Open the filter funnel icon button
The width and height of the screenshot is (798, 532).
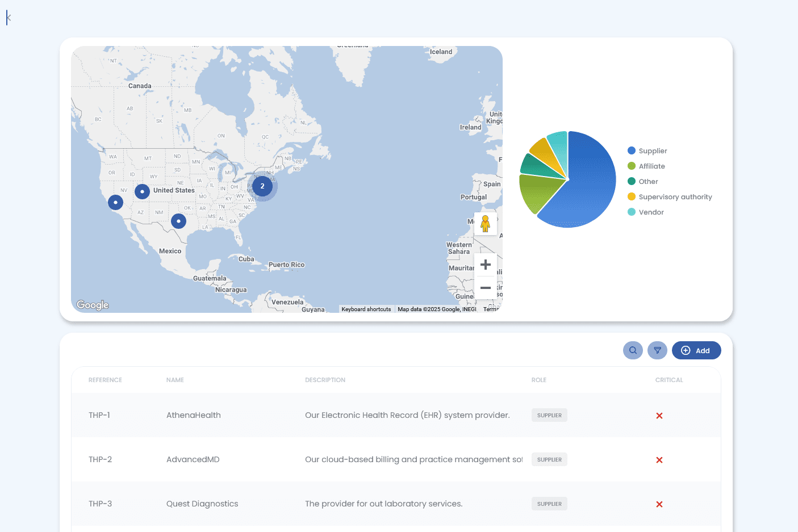pos(657,350)
